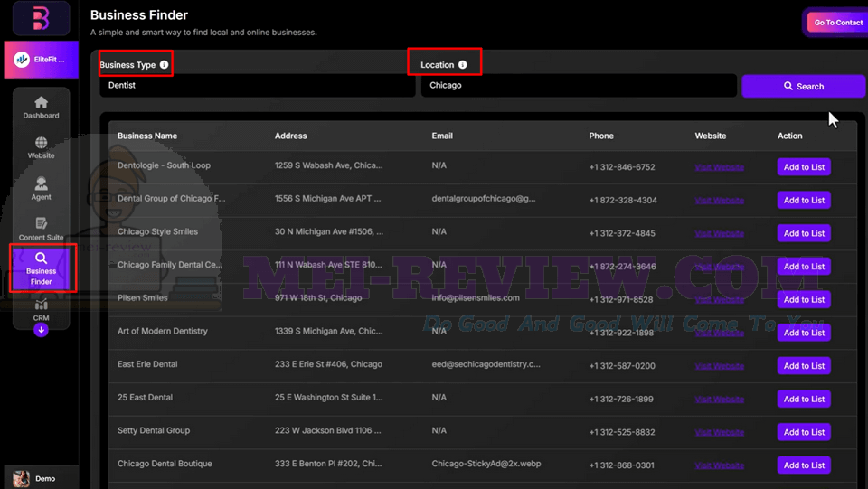Expand sidebar with down arrow button
The height and width of the screenshot is (489, 868).
(x=41, y=330)
